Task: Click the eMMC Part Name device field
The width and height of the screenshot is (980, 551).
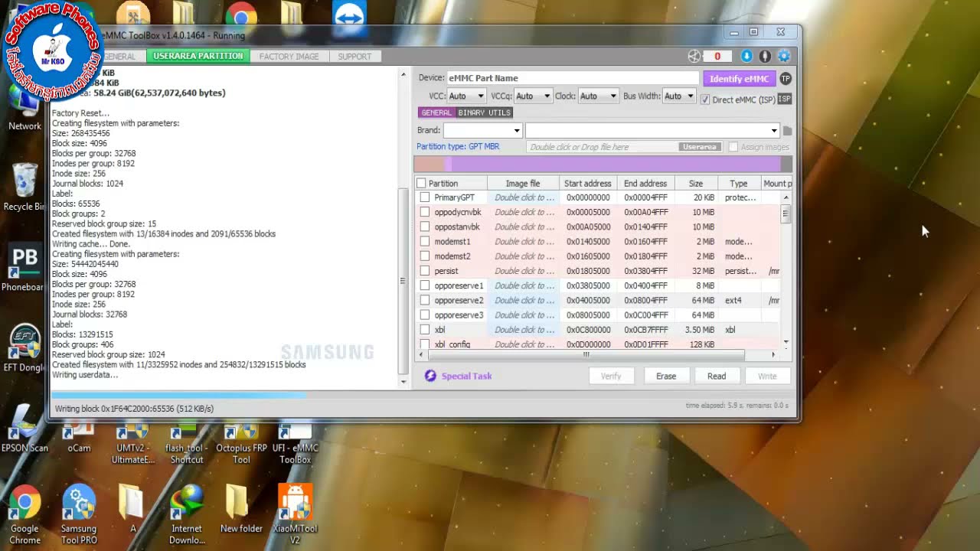Action: coord(573,78)
